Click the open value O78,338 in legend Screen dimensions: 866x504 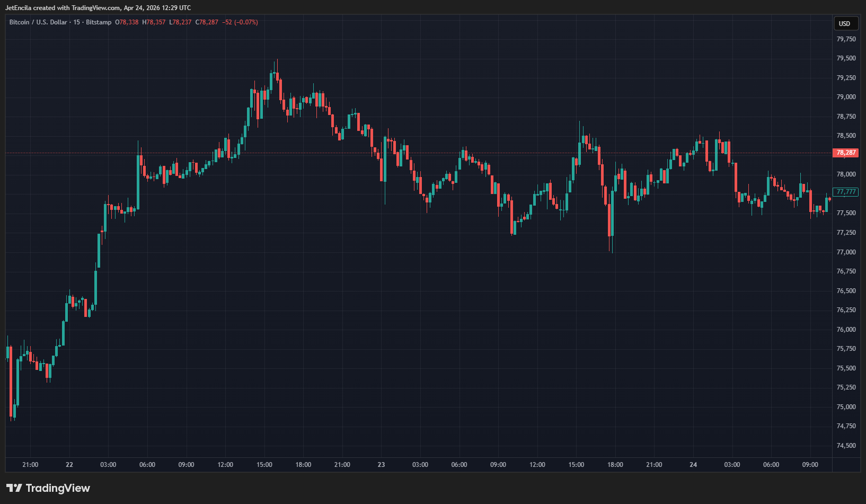click(x=127, y=22)
